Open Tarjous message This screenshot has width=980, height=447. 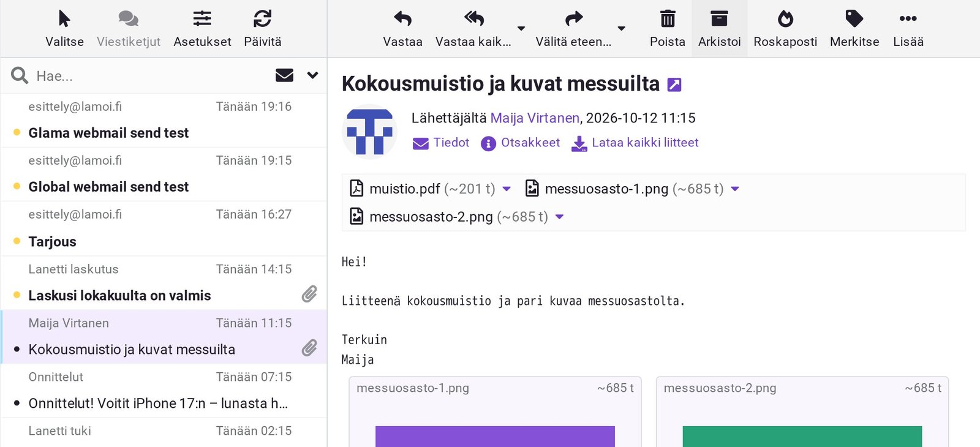(164, 228)
